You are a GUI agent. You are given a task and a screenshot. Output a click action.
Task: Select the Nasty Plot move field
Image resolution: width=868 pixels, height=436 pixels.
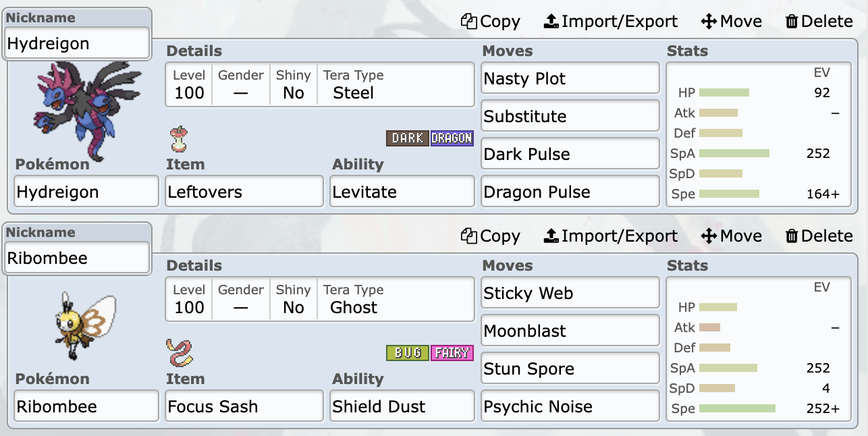click(x=570, y=78)
